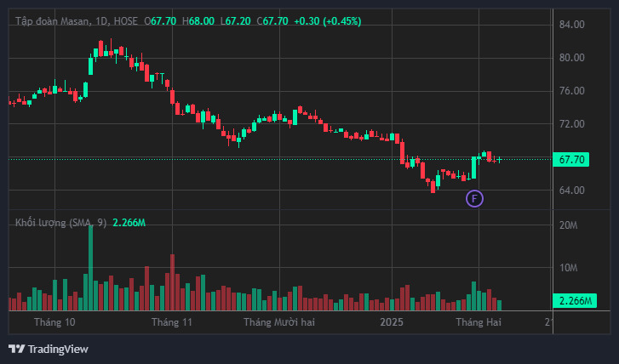Viewport: 619px width, 364px height.
Task: Click the Khối lượng (SMA, 9) indicator legend
Action: [x=60, y=223]
